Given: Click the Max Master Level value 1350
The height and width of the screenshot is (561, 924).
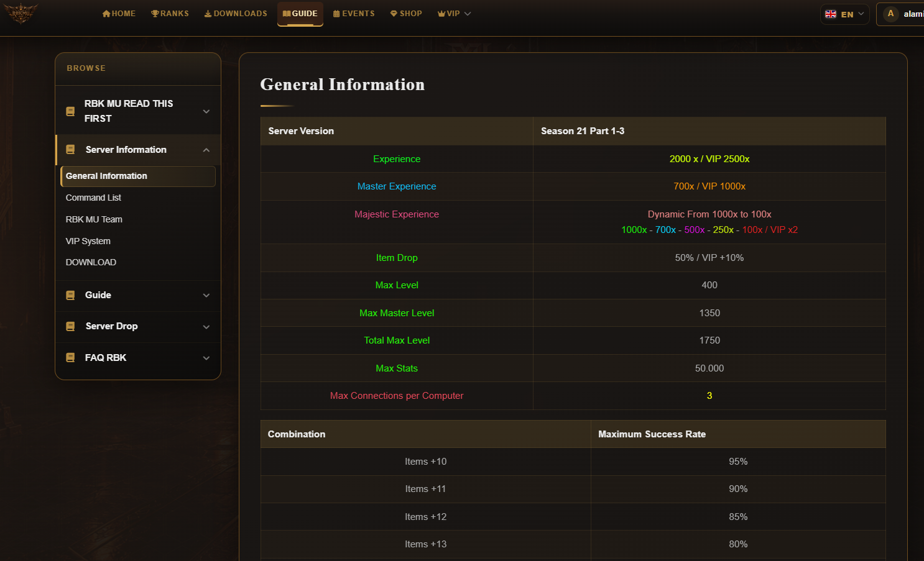Looking at the screenshot, I should (x=709, y=313).
